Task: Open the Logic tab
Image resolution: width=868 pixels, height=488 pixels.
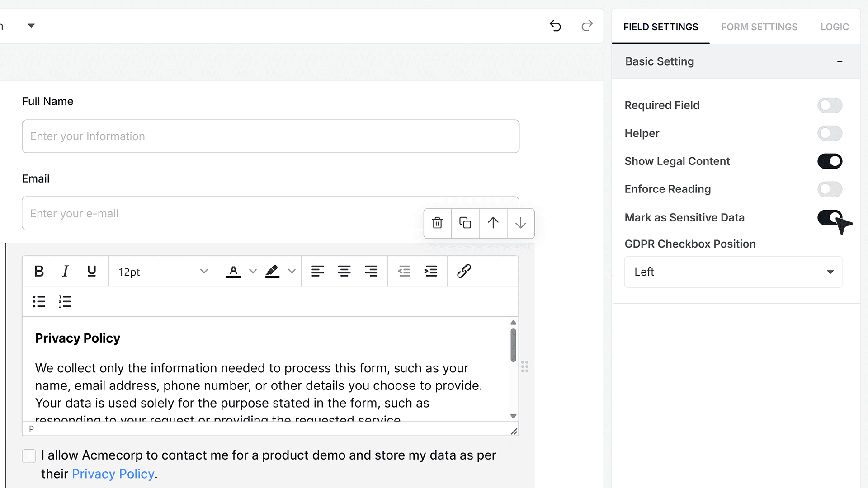Action: [x=835, y=27]
